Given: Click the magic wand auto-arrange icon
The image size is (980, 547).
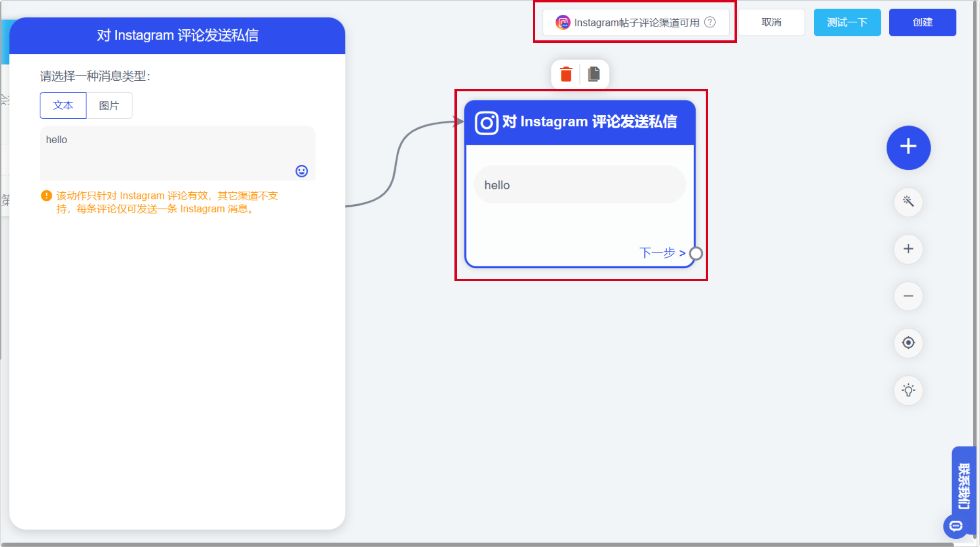Looking at the screenshot, I should point(908,201).
